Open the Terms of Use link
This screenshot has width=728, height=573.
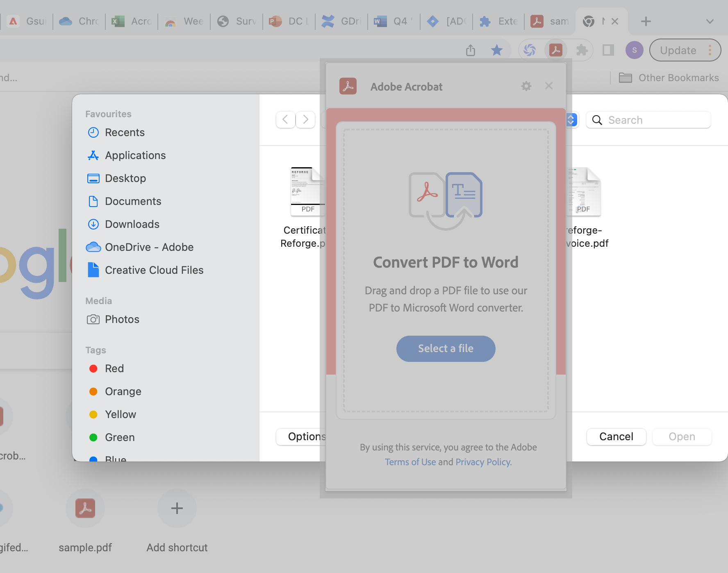pyautogui.click(x=410, y=462)
